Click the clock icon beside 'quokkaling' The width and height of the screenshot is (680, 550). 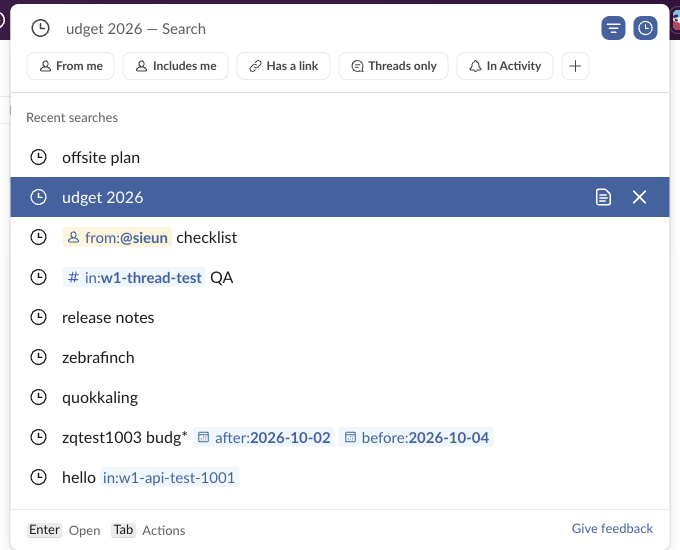coord(39,397)
